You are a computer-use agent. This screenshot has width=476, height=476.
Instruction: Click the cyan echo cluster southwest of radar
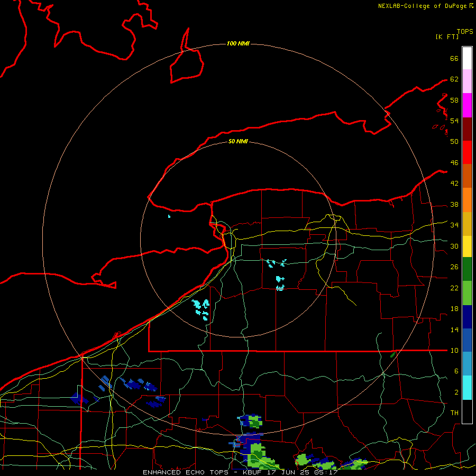tap(201, 309)
